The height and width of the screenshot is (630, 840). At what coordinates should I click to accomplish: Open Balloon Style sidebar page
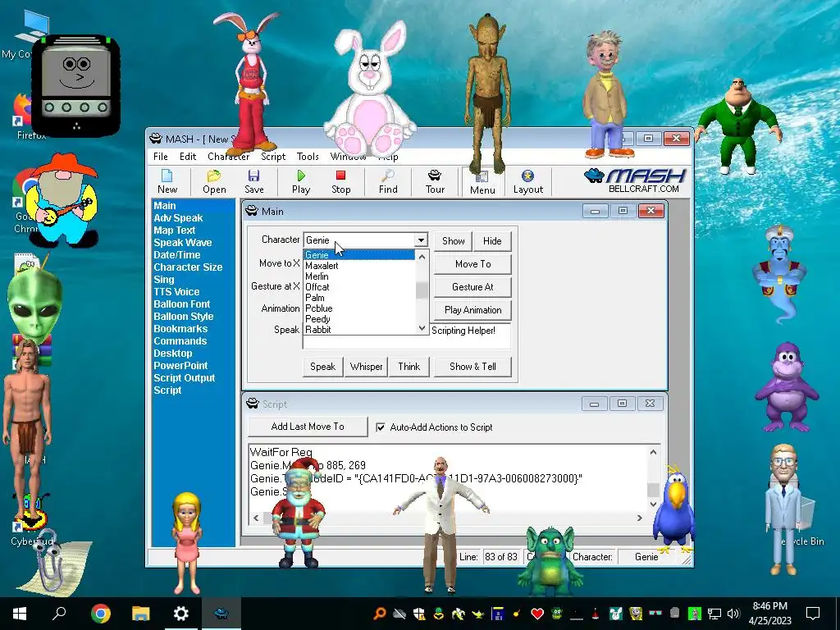pos(183,317)
